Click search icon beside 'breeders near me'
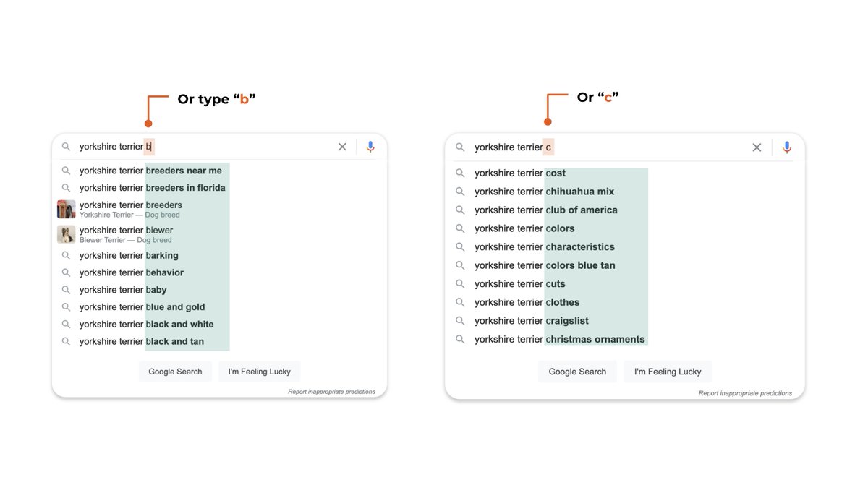Viewport: 868px width, 485px height. (x=66, y=171)
